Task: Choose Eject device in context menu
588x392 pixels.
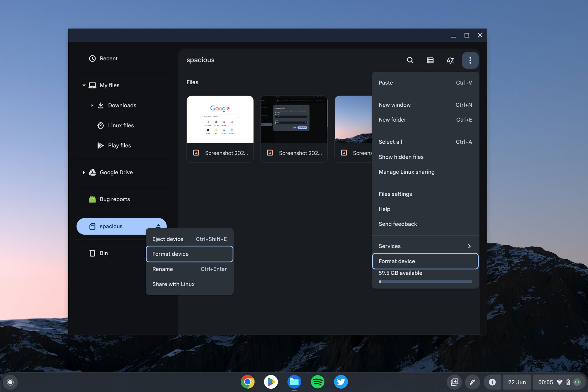Action: coord(190,239)
